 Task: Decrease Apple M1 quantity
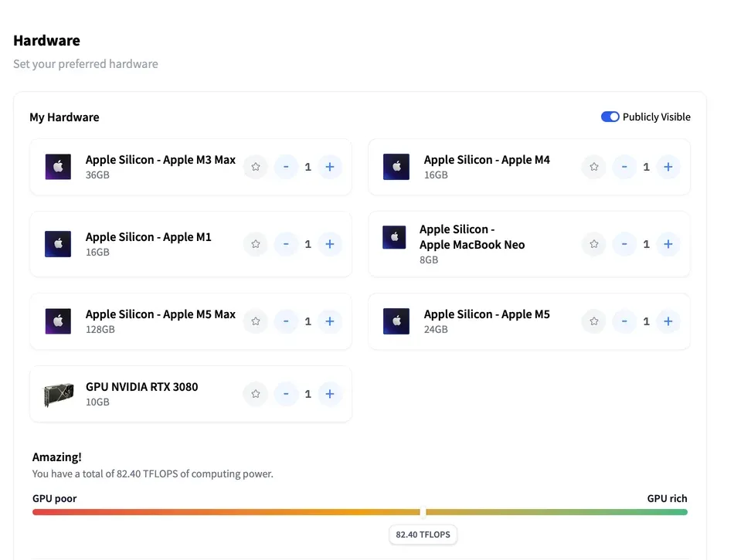286,244
